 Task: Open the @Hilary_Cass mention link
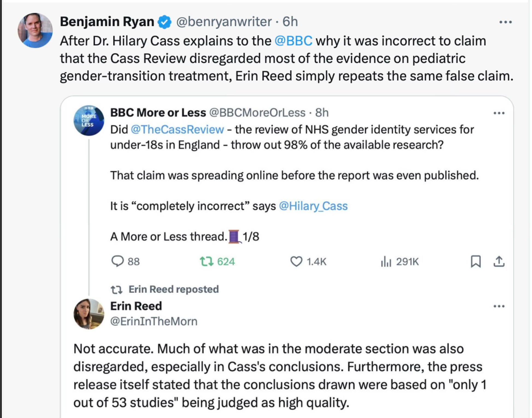[x=313, y=206]
